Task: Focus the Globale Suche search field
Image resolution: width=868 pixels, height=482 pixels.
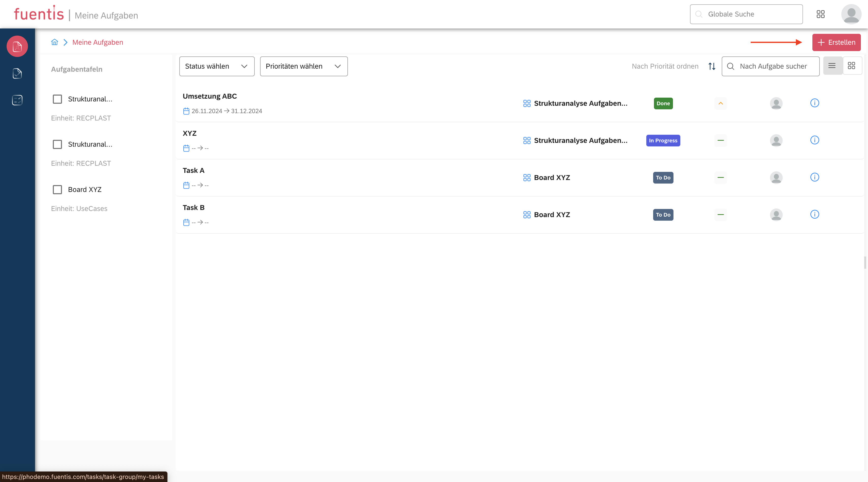Action: [x=746, y=14]
